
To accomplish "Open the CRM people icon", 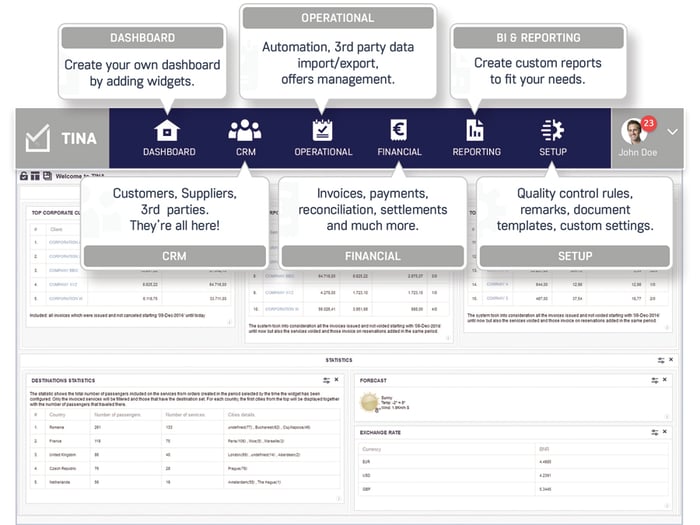I will tap(244, 129).
